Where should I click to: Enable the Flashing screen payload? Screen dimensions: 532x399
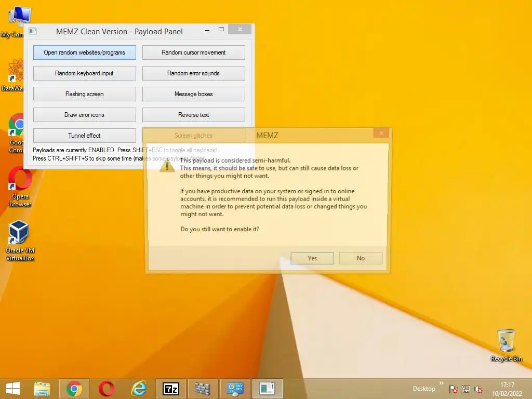coord(85,94)
